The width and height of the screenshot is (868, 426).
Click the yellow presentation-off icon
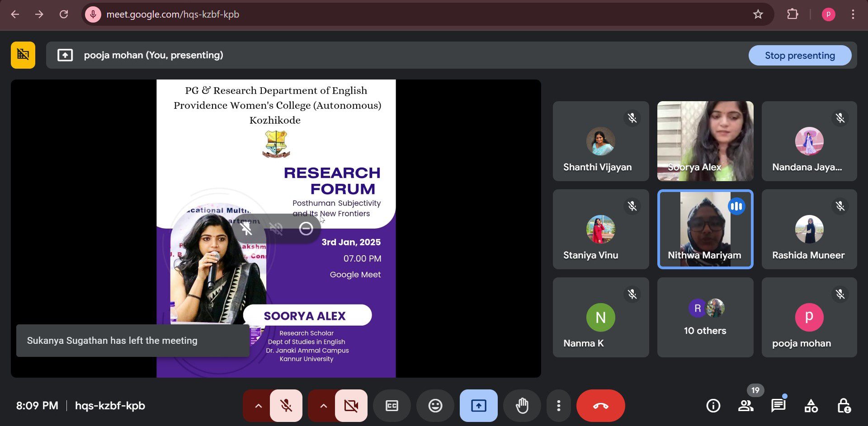click(x=23, y=55)
